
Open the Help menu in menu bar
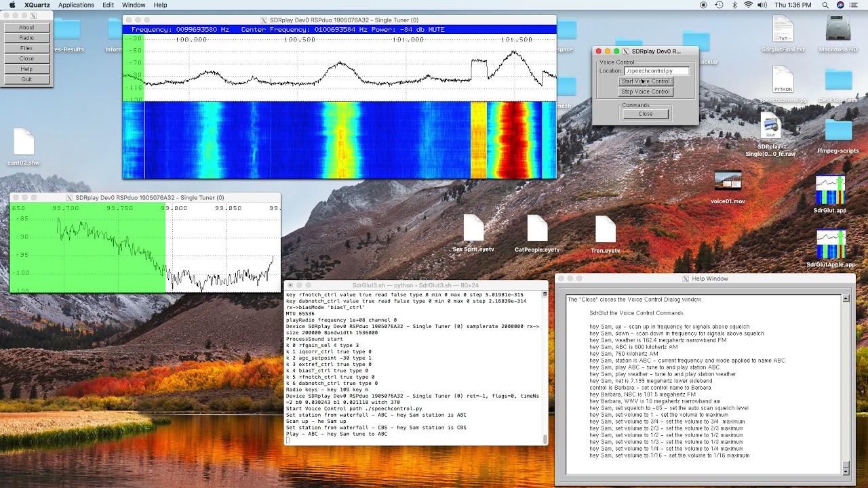coord(160,5)
